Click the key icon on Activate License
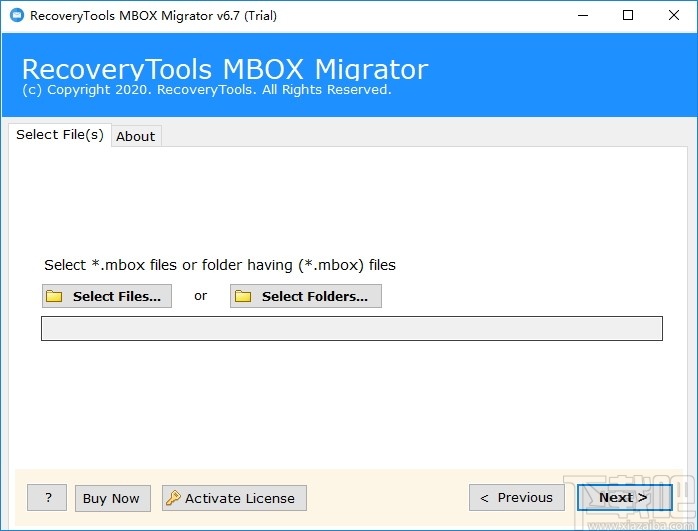The height and width of the screenshot is (531, 698). (173, 498)
